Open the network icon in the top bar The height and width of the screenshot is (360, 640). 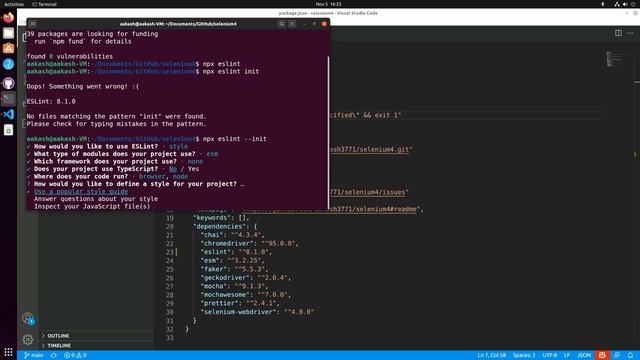[x=616, y=4]
